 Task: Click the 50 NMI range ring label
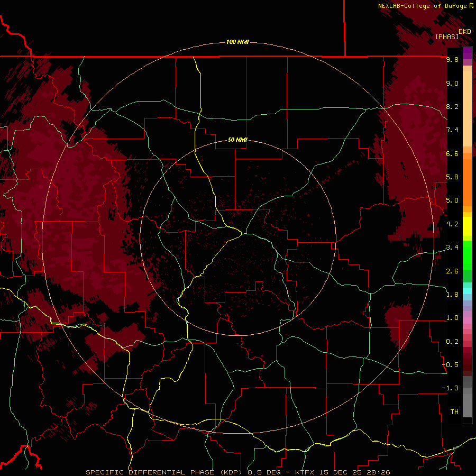click(237, 140)
